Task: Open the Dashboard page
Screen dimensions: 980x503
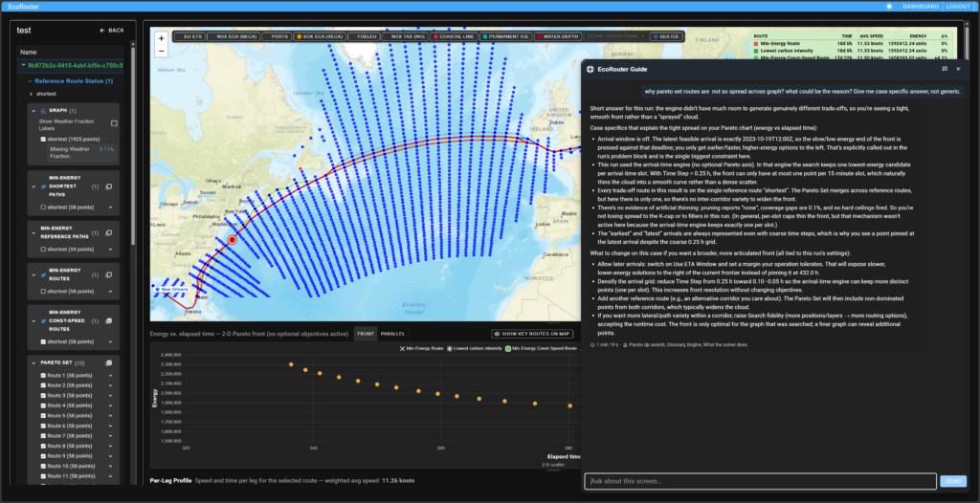Action: (921, 7)
